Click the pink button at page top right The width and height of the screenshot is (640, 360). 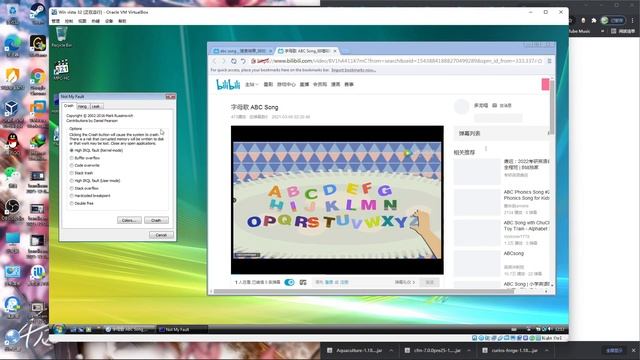(545, 84)
